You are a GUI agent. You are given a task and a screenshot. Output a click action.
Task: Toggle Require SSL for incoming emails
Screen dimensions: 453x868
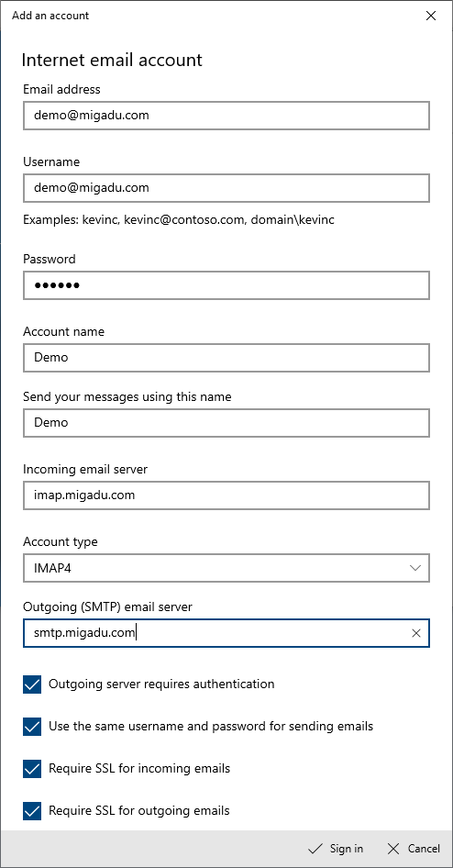(x=32, y=768)
